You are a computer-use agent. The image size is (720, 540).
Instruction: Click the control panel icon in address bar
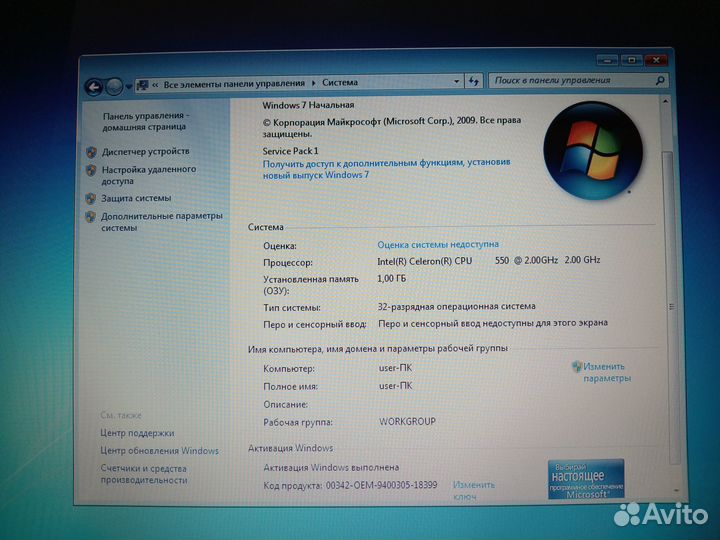pyautogui.click(x=143, y=85)
